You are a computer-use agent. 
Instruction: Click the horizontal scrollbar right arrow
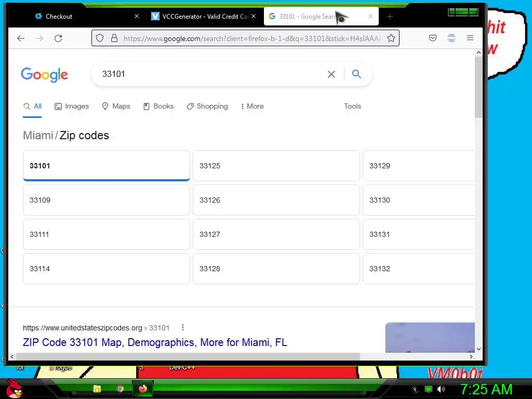(471, 356)
